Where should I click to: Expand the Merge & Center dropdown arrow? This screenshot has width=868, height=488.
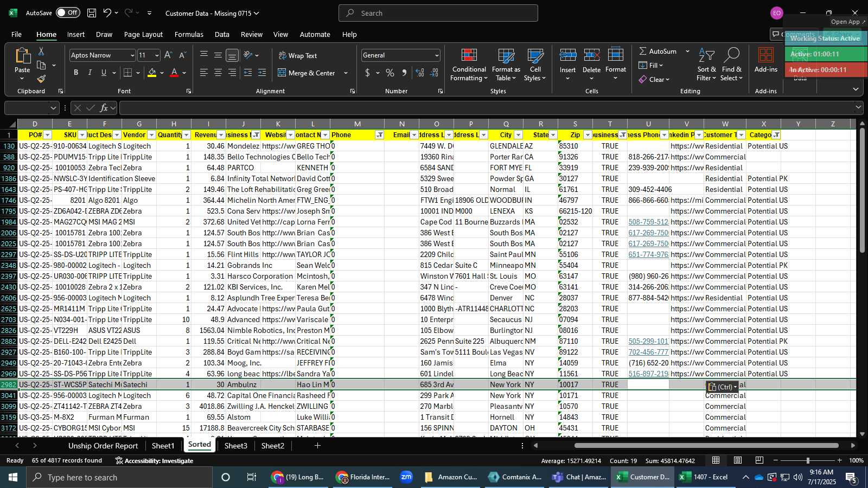[x=346, y=73]
